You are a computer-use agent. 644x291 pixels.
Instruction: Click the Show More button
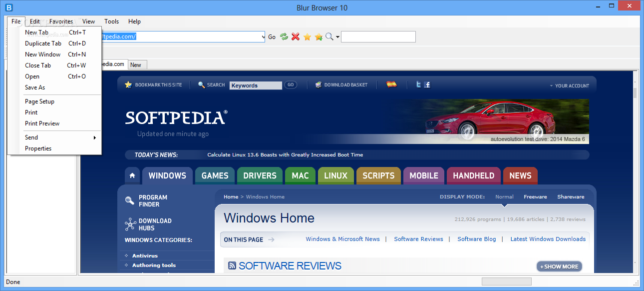559,266
